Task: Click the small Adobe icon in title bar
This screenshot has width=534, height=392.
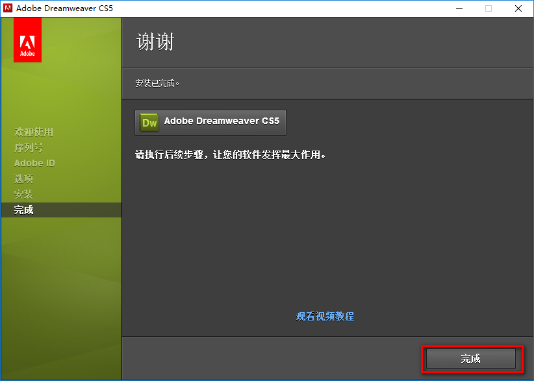Action: click(x=8, y=8)
